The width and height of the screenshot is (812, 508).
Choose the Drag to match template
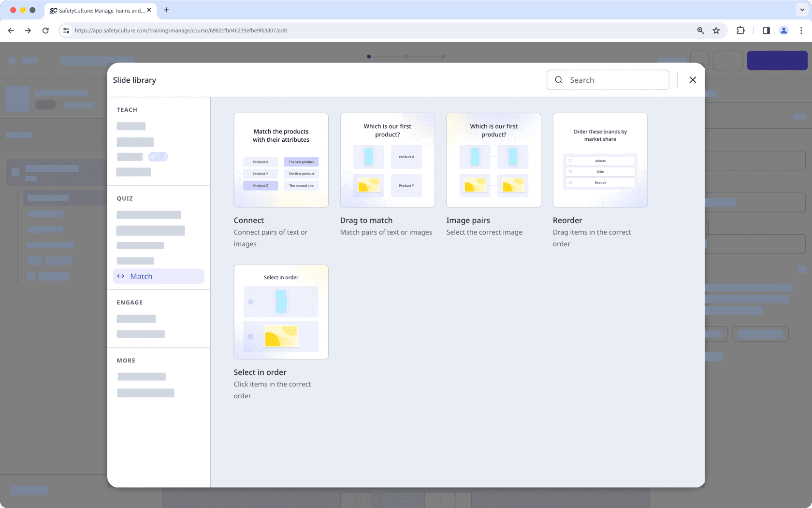click(x=387, y=160)
